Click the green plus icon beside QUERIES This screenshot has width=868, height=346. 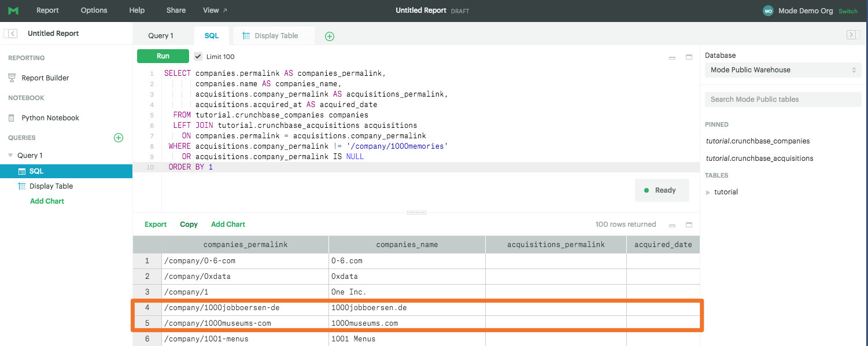[x=118, y=138]
